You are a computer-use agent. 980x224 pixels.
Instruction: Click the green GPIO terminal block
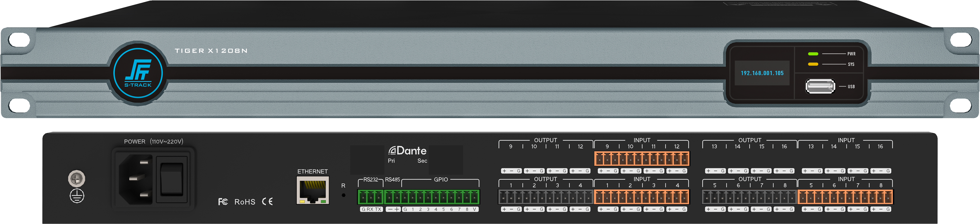click(x=432, y=197)
